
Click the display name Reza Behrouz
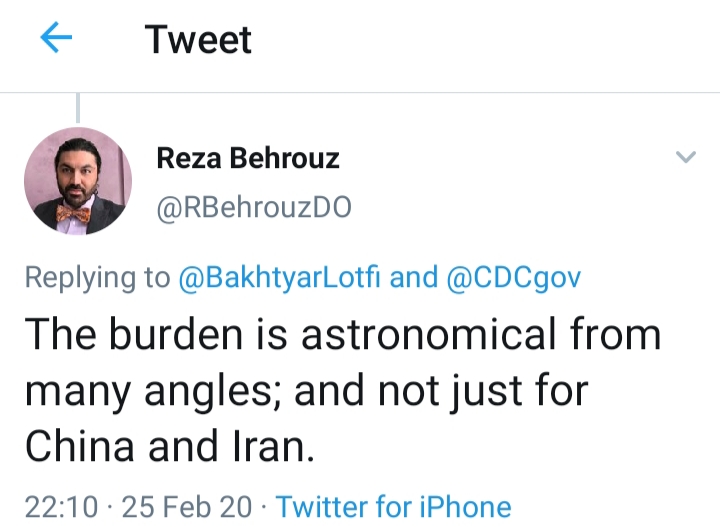pyautogui.click(x=248, y=158)
